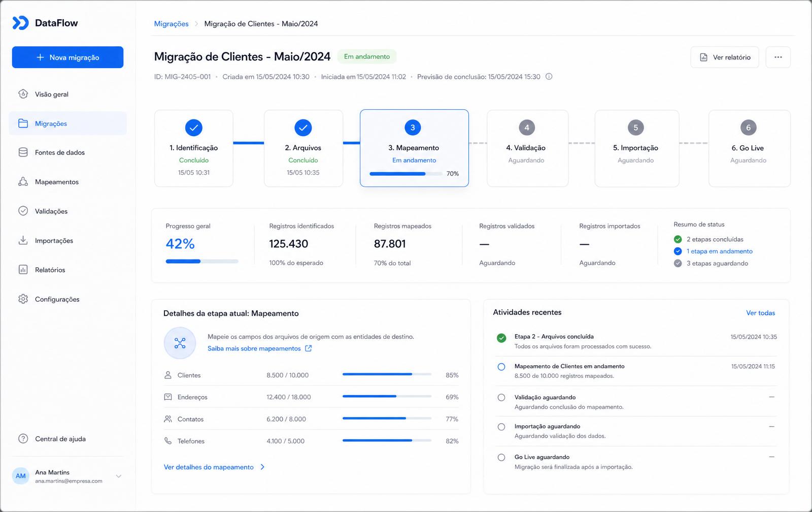Click the checkmark circle on 2. Arquivos
This screenshot has width=812, height=512.
(x=303, y=128)
